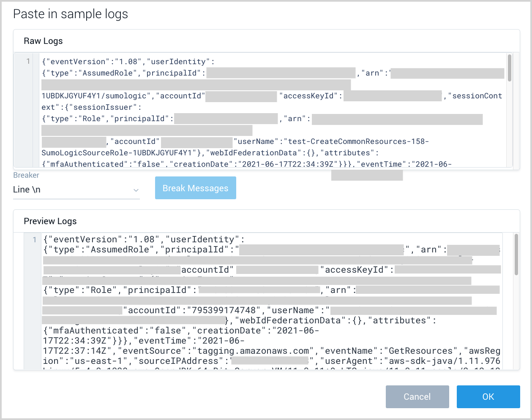532x420 pixels.
Task: Click the Breaker field label
Action: pyautogui.click(x=26, y=175)
